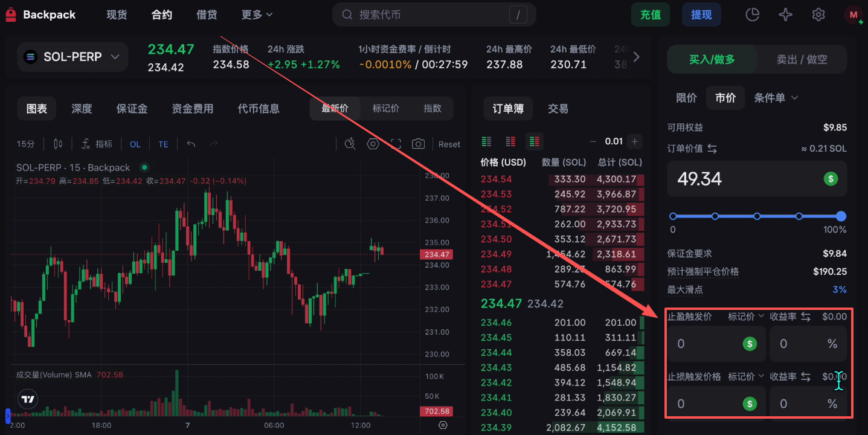Open the 更多 menu dropdown
This screenshot has width=868, height=435.
click(257, 14)
